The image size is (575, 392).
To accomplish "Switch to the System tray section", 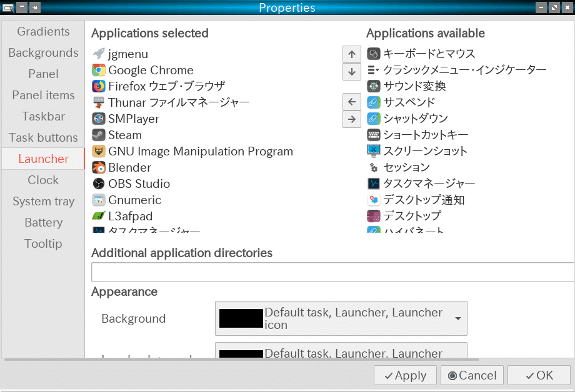I will [42, 201].
